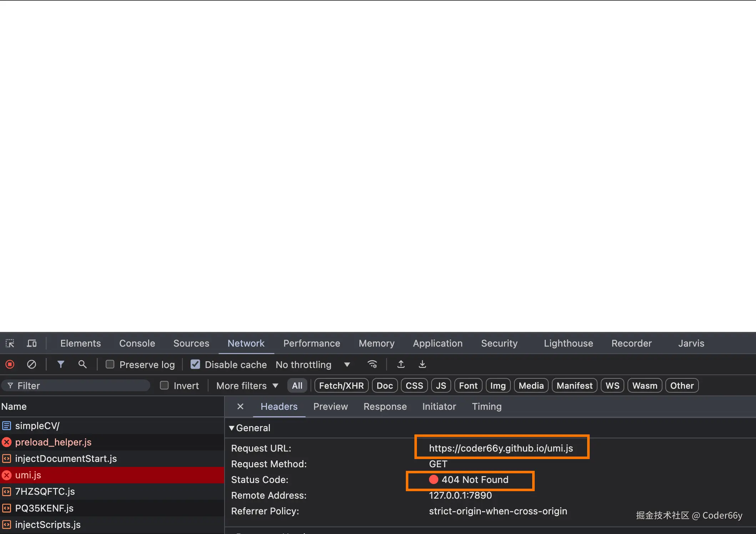Enable Preserve log checkbox
The width and height of the screenshot is (756, 534).
pyautogui.click(x=110, y=364)
